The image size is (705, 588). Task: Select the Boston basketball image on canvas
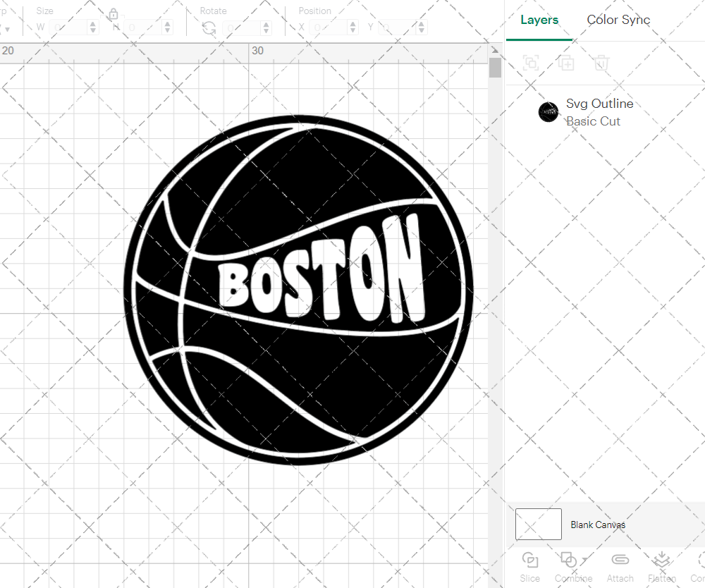(298, 290)
